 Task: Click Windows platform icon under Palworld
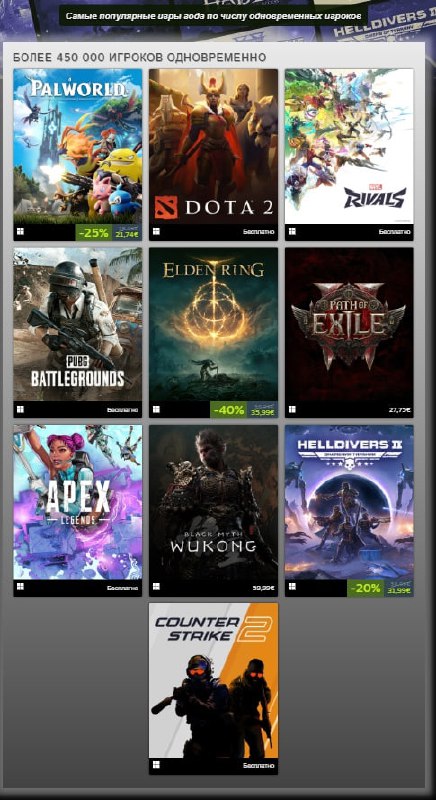(x=20, y=232)
